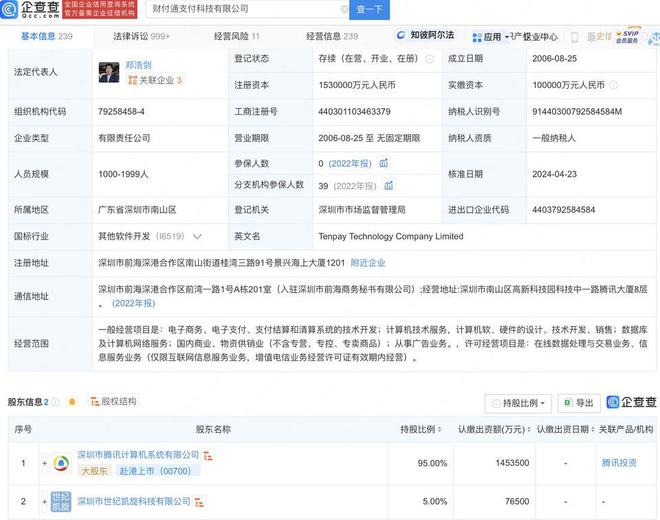Open the 法律诉讼 999+ tab
Screen dimensions: 660x520
click(141, 36)
